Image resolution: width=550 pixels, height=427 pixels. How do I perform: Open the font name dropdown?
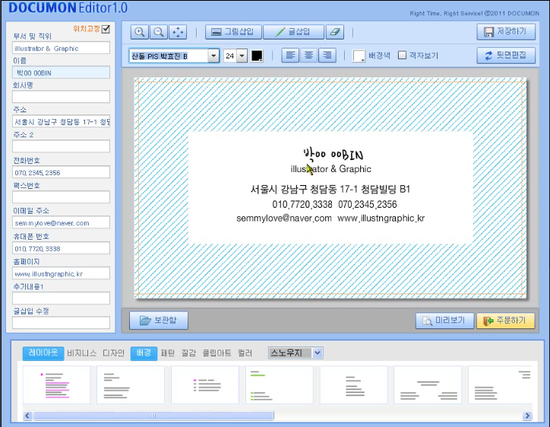coord(213,56)
